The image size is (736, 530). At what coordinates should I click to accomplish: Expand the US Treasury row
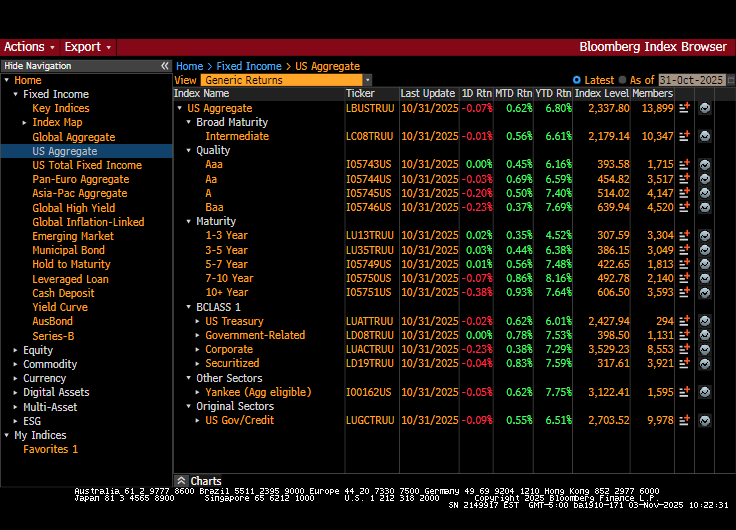click(198, 322)
